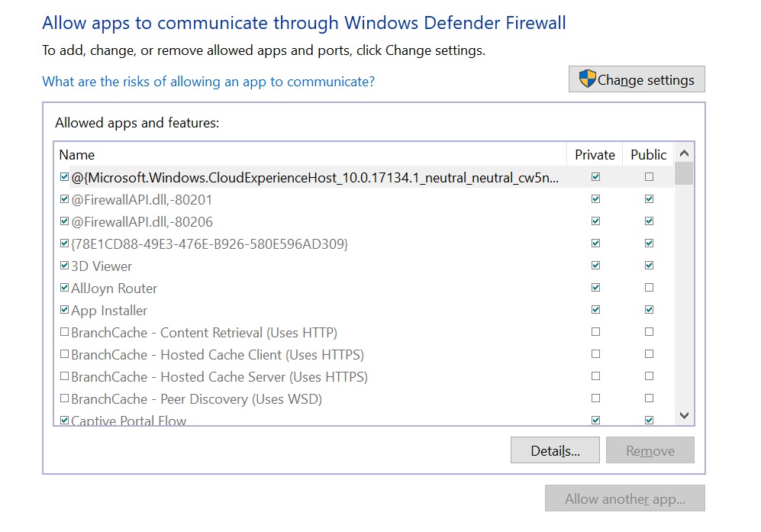Enable Private for BranchCache Hosted Cache Client

[x=595, y=354]
